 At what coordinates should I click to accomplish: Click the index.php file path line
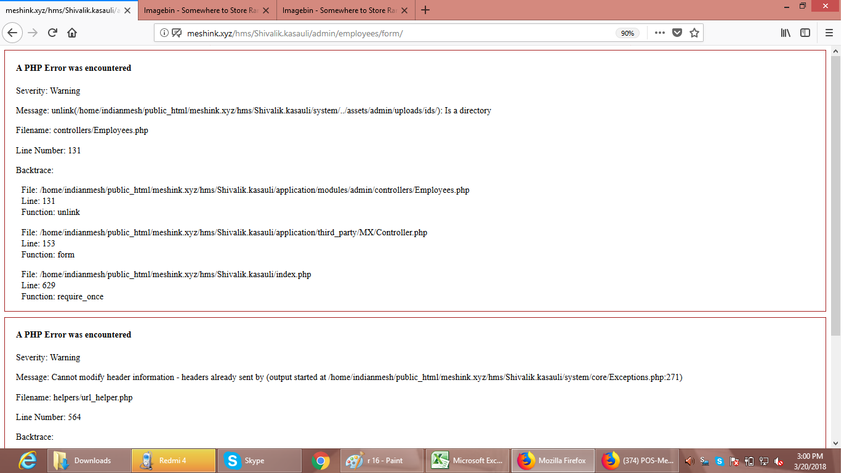point(166,275)
